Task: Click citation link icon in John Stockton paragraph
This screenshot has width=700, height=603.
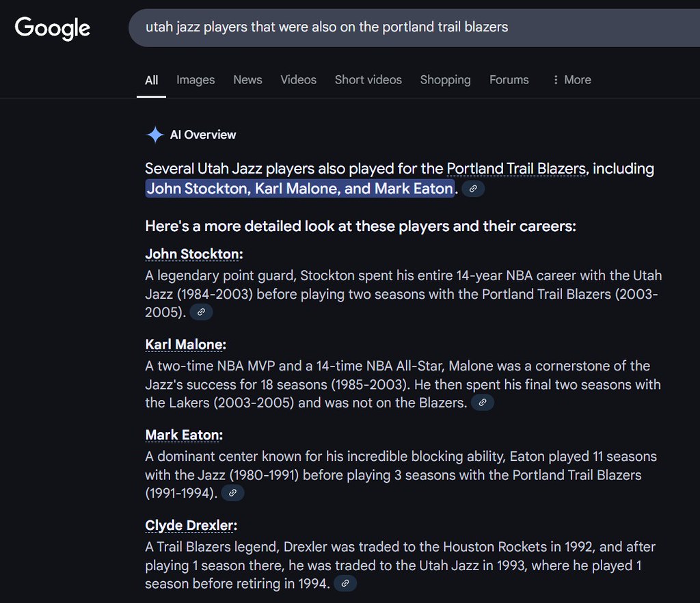Action: click(x=201, y=312)
